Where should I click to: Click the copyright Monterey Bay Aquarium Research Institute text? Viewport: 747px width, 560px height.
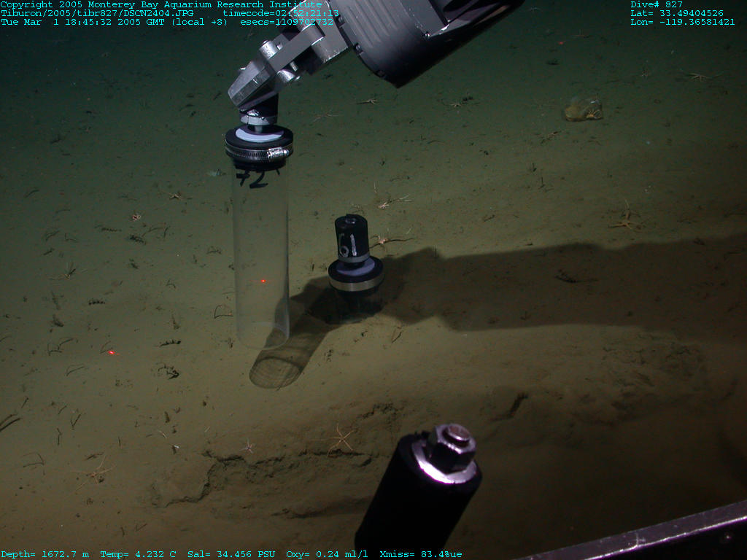pyautogui.click(x=161, y=5)
